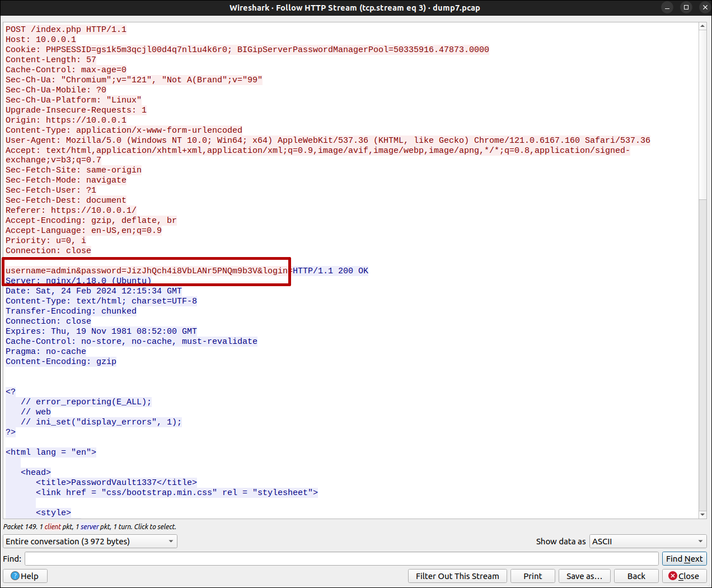Screen dimensions: 712x588
Task: Click Filter Out This Stream
Action: pos(457,576)
